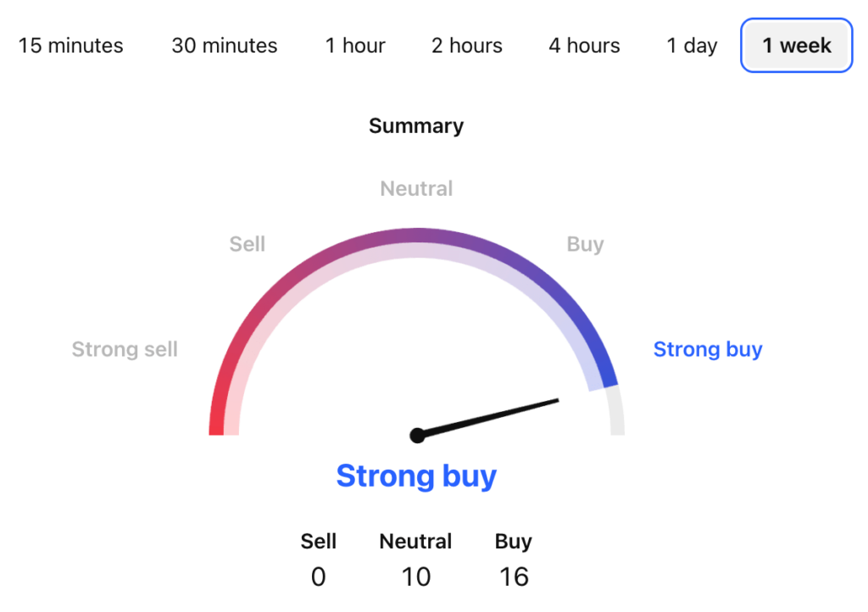868x612 pixels.
Task: Switch to the 4 hours timeframe
Action: 583,46
